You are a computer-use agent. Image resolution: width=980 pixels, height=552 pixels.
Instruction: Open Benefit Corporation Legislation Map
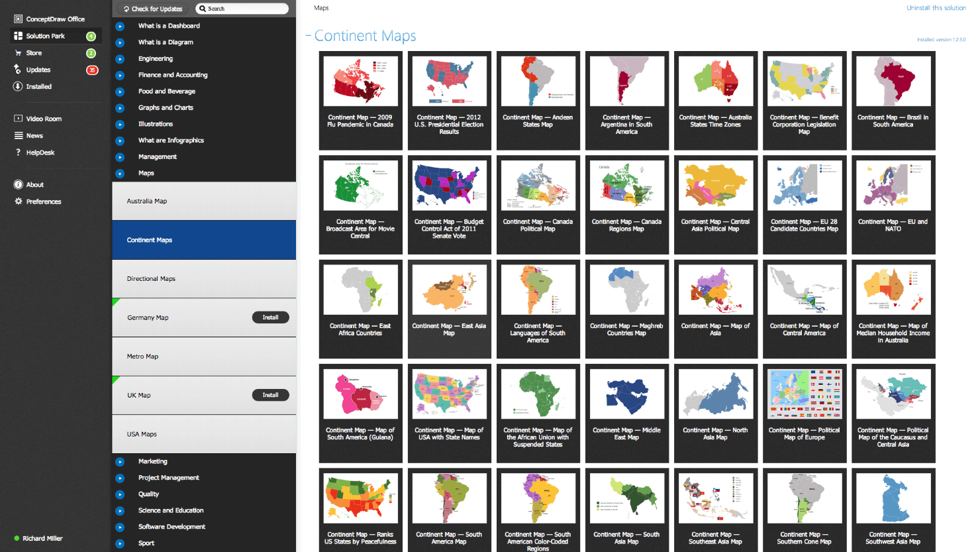coord(804,101)
